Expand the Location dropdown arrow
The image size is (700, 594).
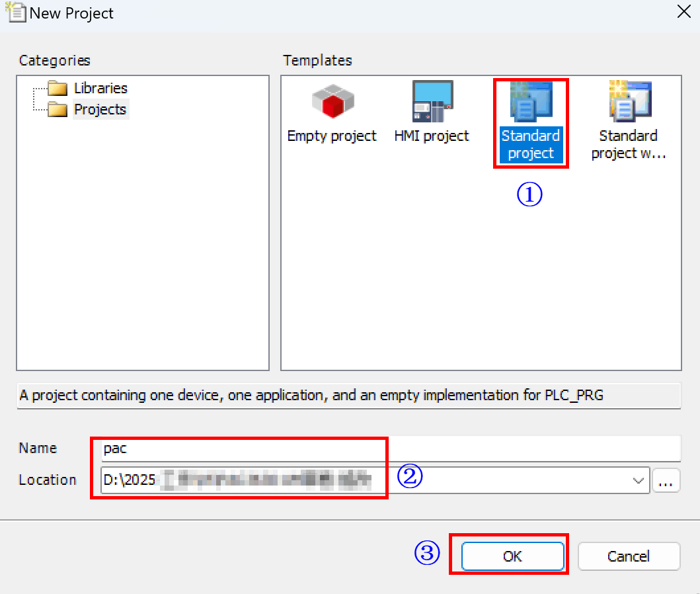(x=639, y=481)
